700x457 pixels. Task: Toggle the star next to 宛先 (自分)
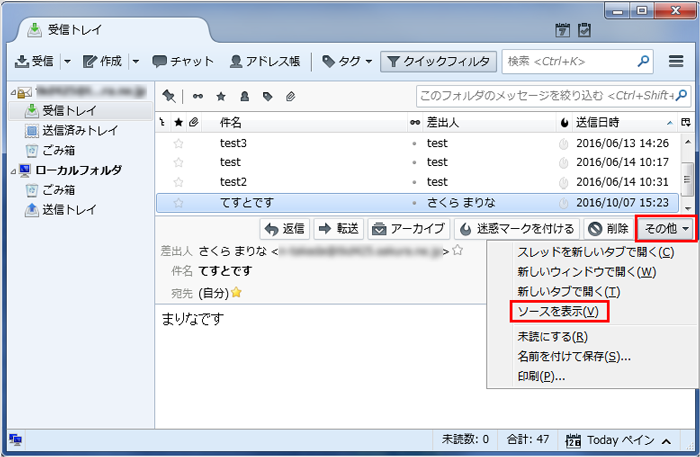coord(237,293)
